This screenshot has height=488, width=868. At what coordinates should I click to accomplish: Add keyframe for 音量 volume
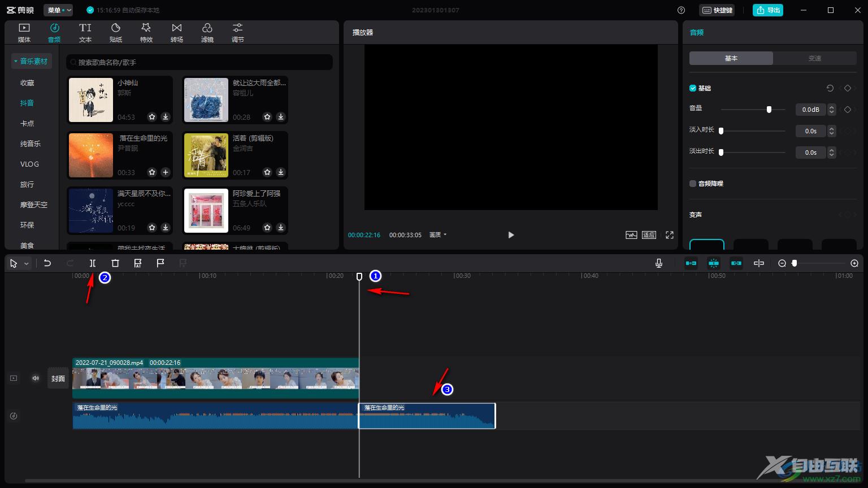click(x=847, y=110)
